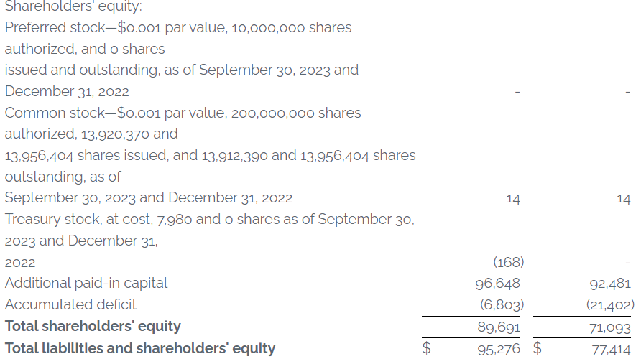Click the 77,414 total liabilities value

pos(611,350)
